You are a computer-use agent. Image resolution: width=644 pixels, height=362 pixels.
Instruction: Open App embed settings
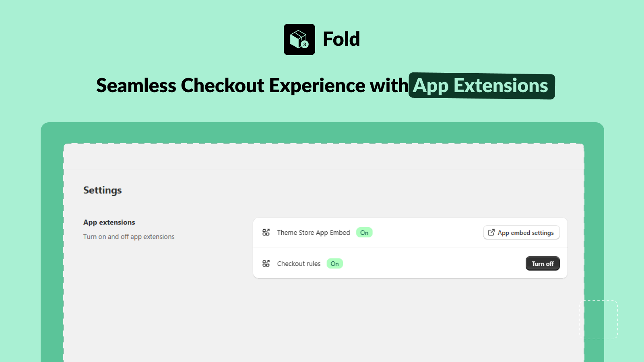pos(521,232)
